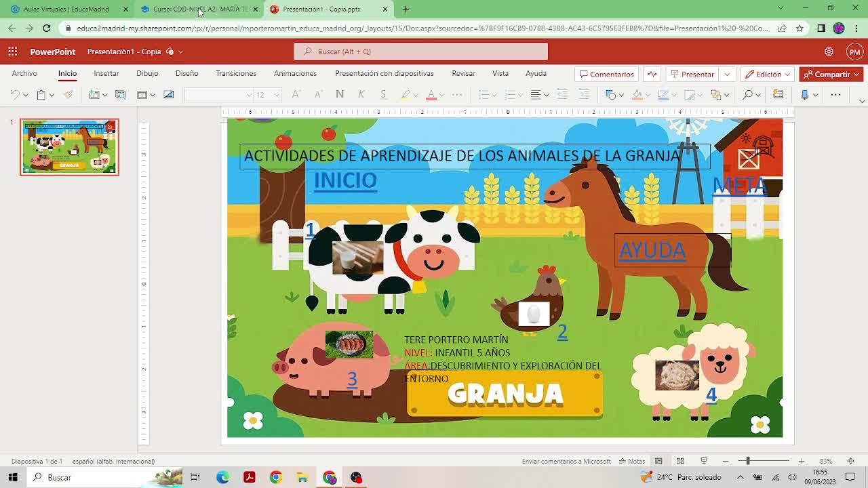Start slideshow from status bar

704,461
